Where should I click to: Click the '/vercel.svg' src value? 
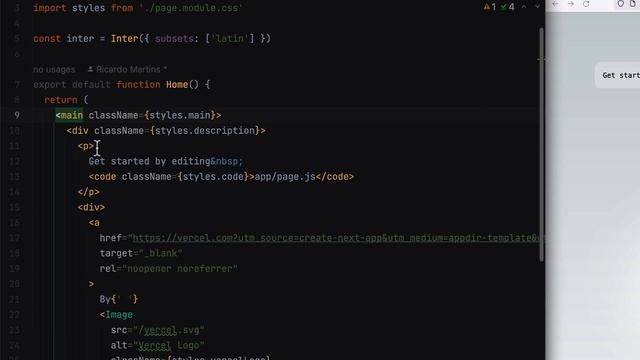click(169, 330)
